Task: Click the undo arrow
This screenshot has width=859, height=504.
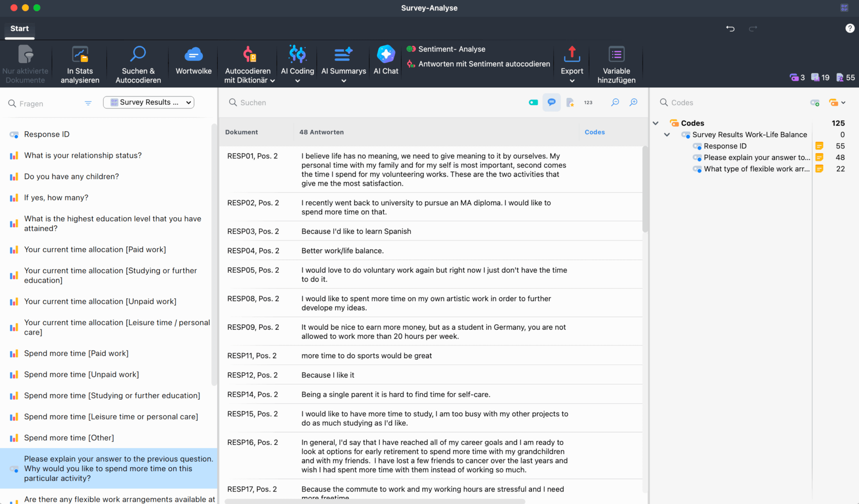Action: tap(730, 28)
